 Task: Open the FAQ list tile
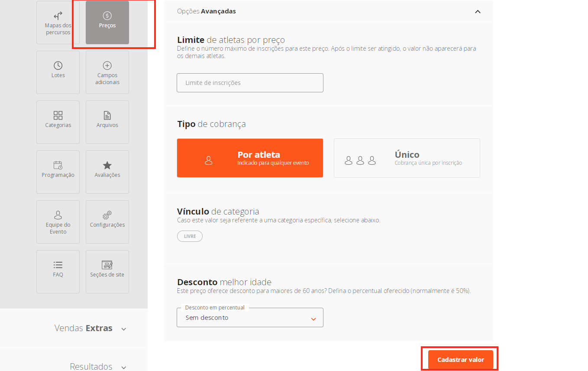click(x=58, y=272)
